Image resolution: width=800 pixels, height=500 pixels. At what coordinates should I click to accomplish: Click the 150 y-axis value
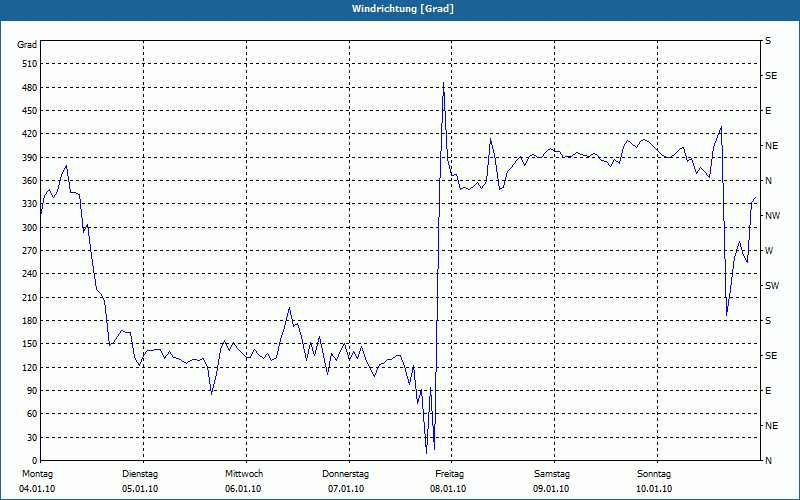point(30,344)
